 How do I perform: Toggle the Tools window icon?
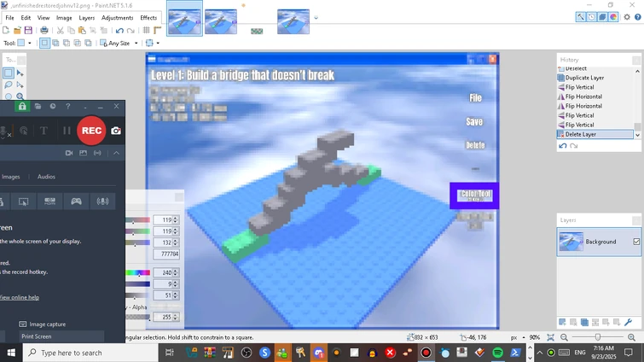click(x=580, y=17)
